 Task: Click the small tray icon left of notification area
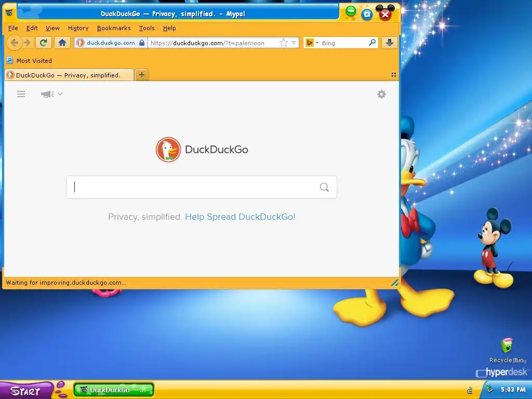(470, 391)
